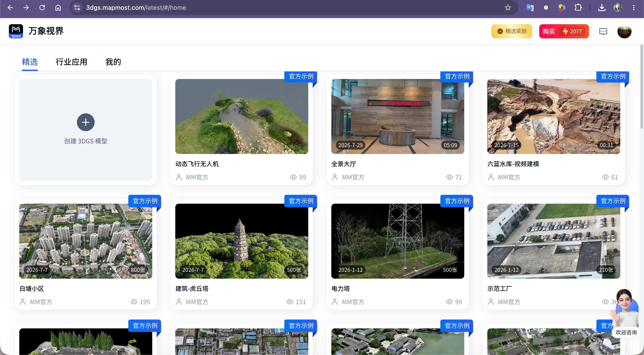The height and width of the screenshot is (355, 644).
Task: Click the 800张 photo count on 白塘小区
Action: tap(138, 270)
